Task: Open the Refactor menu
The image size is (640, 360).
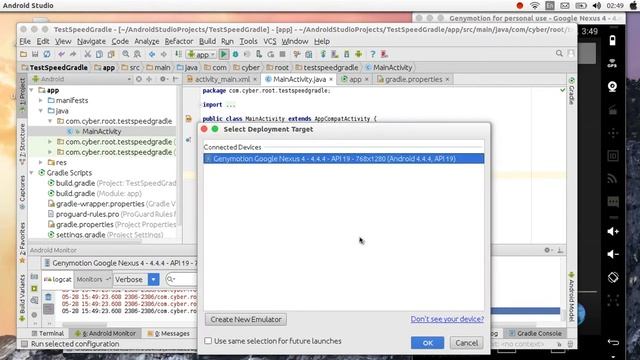Action: tap(179, 41)
